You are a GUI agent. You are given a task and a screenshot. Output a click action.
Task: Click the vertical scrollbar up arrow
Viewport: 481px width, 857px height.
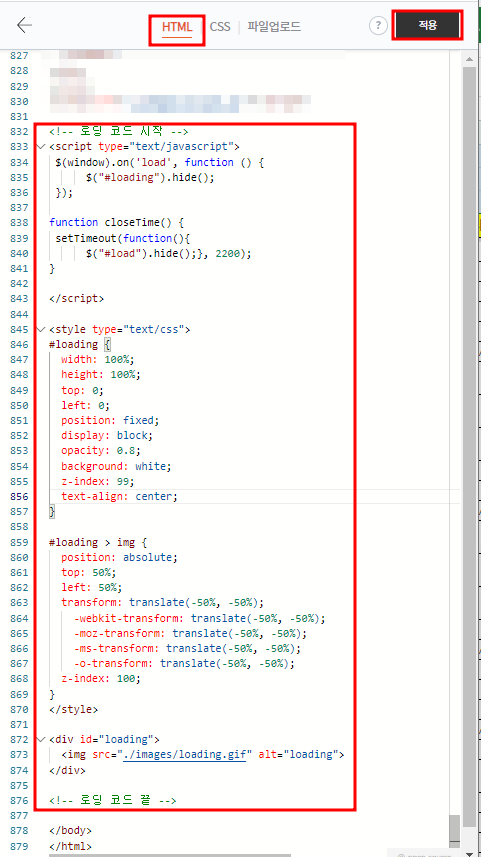coord(469,58)
